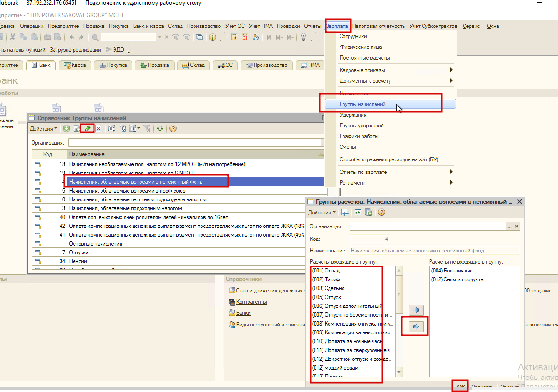
Task: Move calculation into group with left arrow button
Action: tap(416, 310)
